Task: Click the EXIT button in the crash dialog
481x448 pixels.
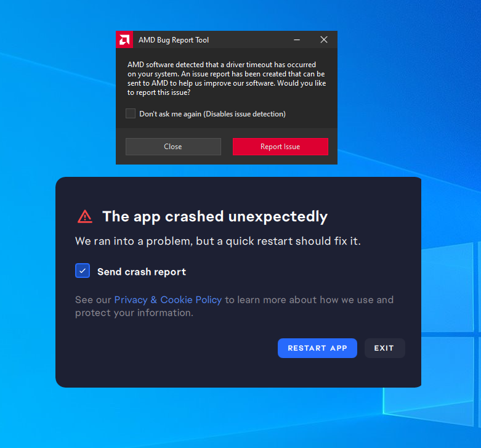Action: click(x=385, y=348)
